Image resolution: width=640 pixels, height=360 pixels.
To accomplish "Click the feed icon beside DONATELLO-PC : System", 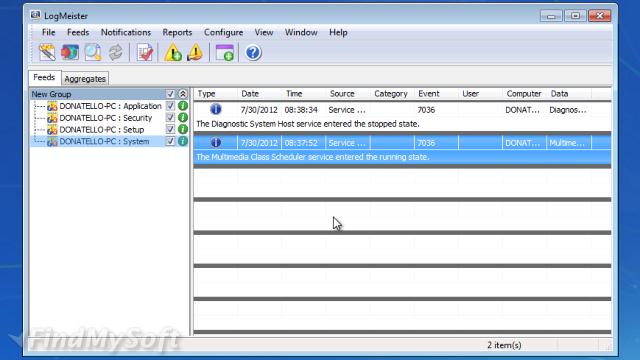I will click(52, 142).
